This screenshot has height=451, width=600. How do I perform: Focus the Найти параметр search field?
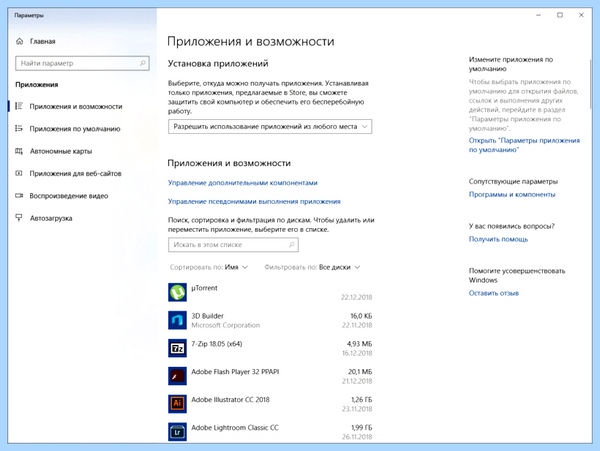82,63
